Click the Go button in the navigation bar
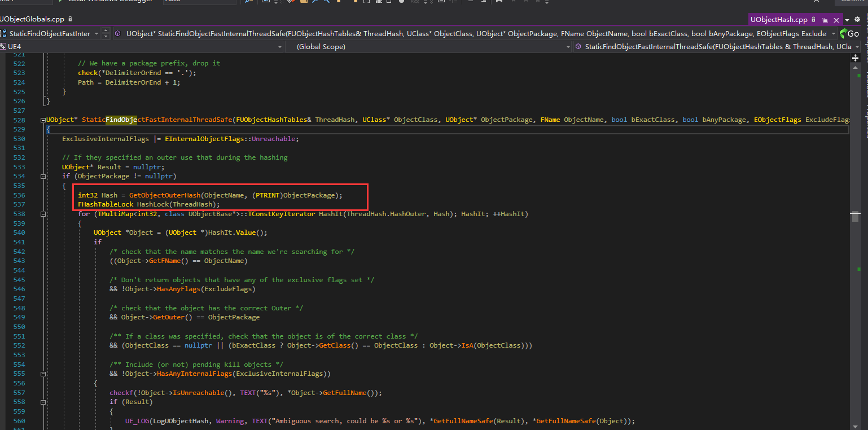 click(x=852, y=33)
